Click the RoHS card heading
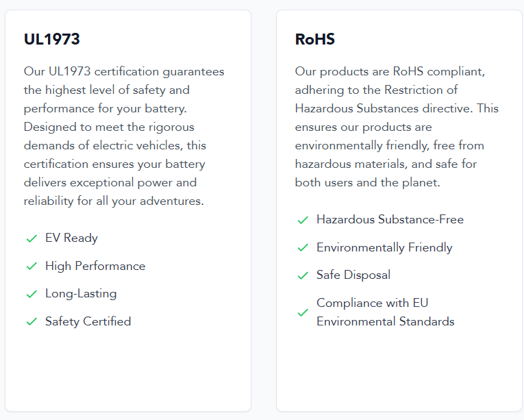 (315, 39)
